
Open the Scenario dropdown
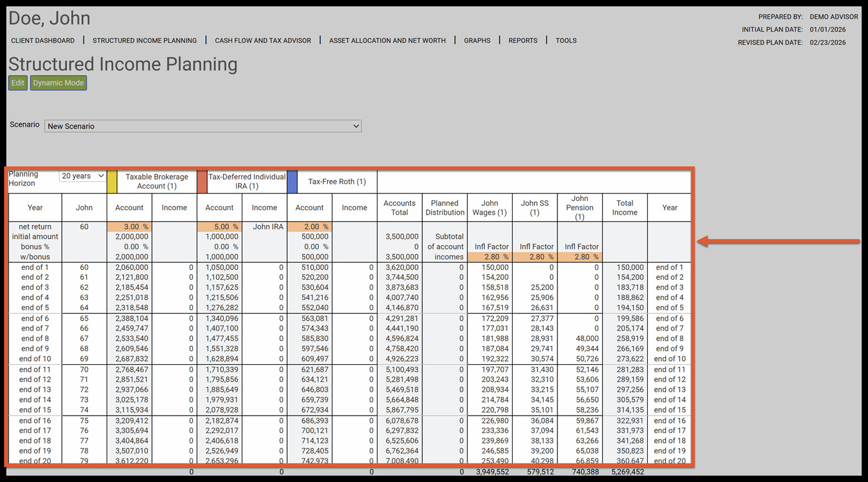[x=203, y=126]
